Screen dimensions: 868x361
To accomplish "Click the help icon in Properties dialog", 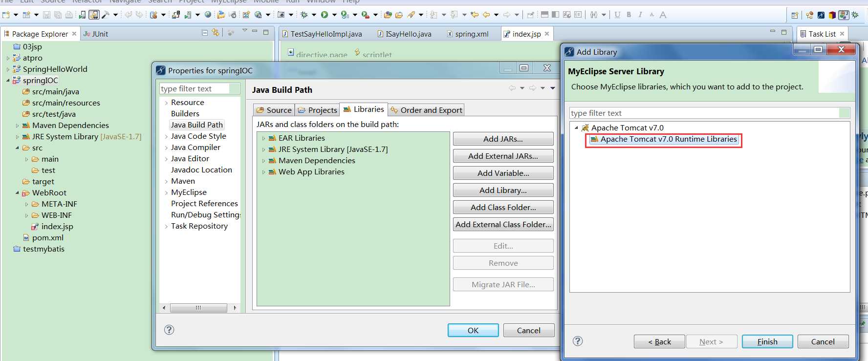I will 169,330.
